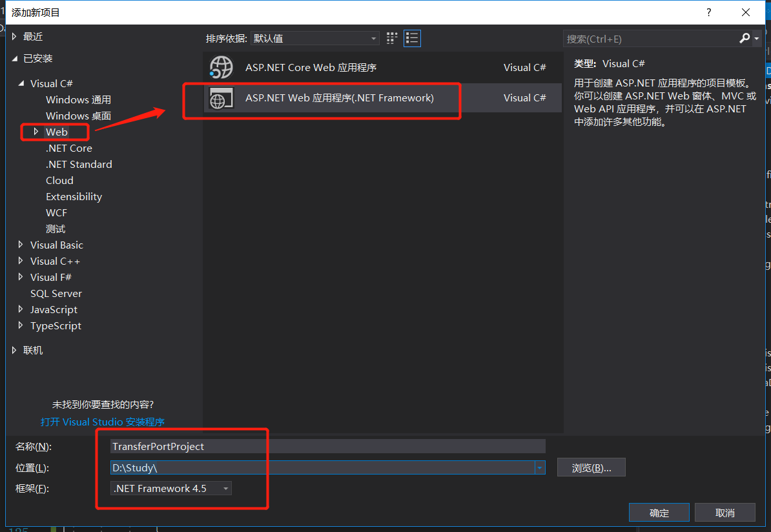Viewport: 771px width, 532px height.
Task: Select Windows 桌面 category
Action: (x=78, y=116)
